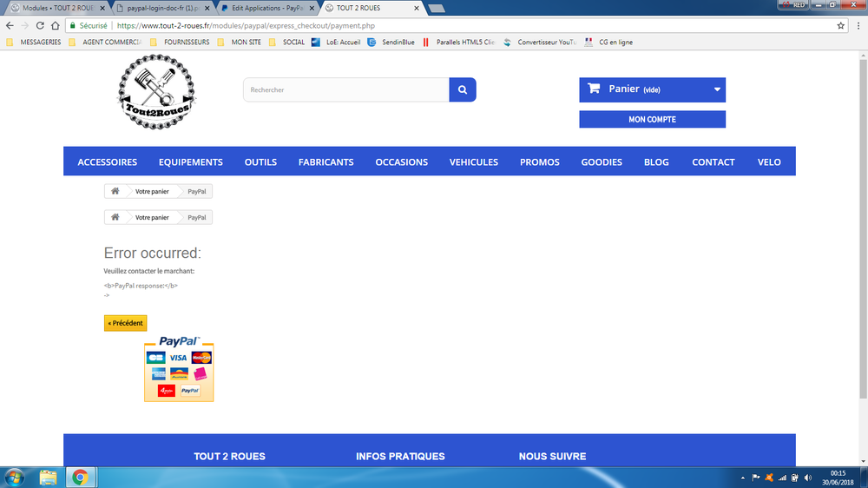Click the browser forward arrow
The width and height of the screenshot is (868, 488).
click(25, 25)
